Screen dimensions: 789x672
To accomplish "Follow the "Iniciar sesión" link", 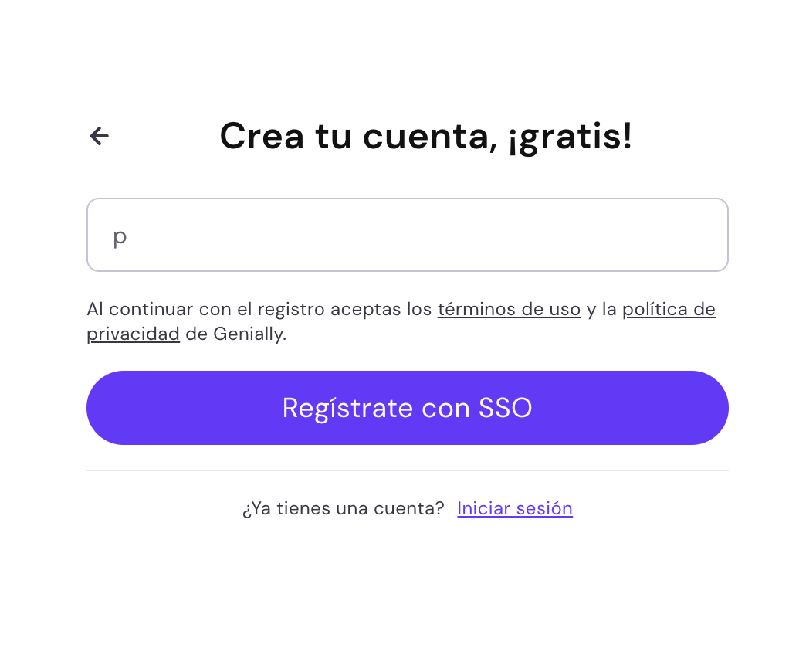I will tap(515, 508).
